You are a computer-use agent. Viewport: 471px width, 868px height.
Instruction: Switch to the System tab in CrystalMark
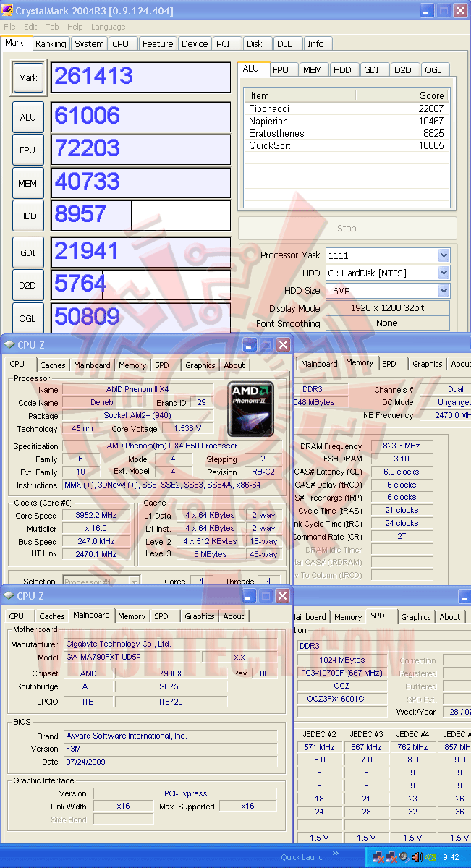89,43
